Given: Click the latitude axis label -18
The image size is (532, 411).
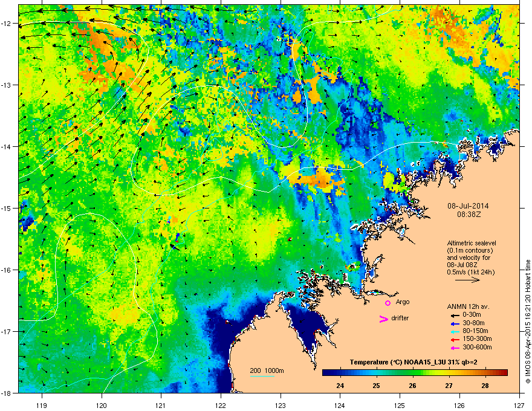Looking at the screenshot, I should 7,393.
